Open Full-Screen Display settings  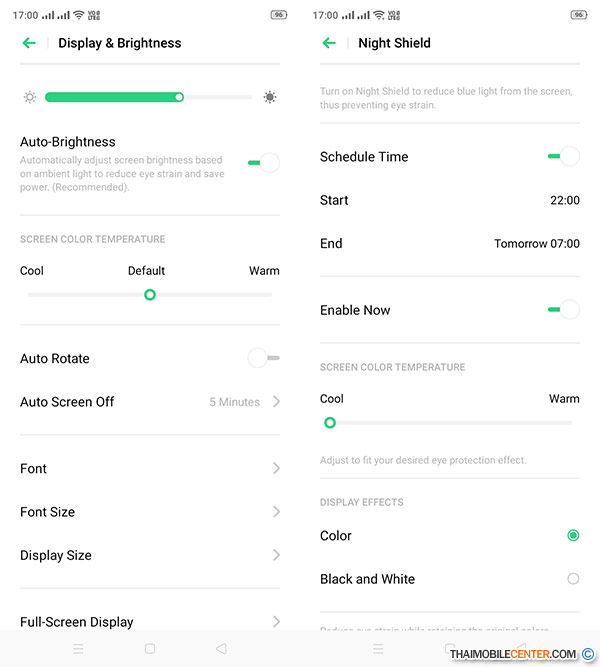pyautogui.click(x=77, y=622)
